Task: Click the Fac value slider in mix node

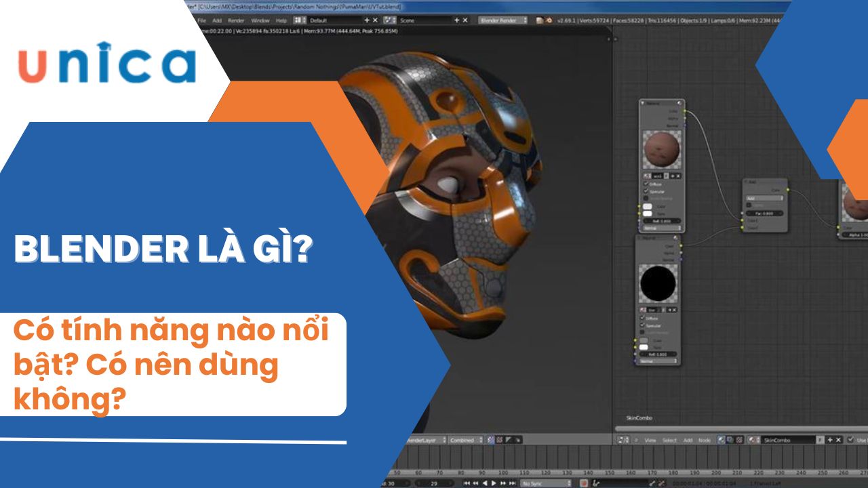Action: click(x=764, y=213)
